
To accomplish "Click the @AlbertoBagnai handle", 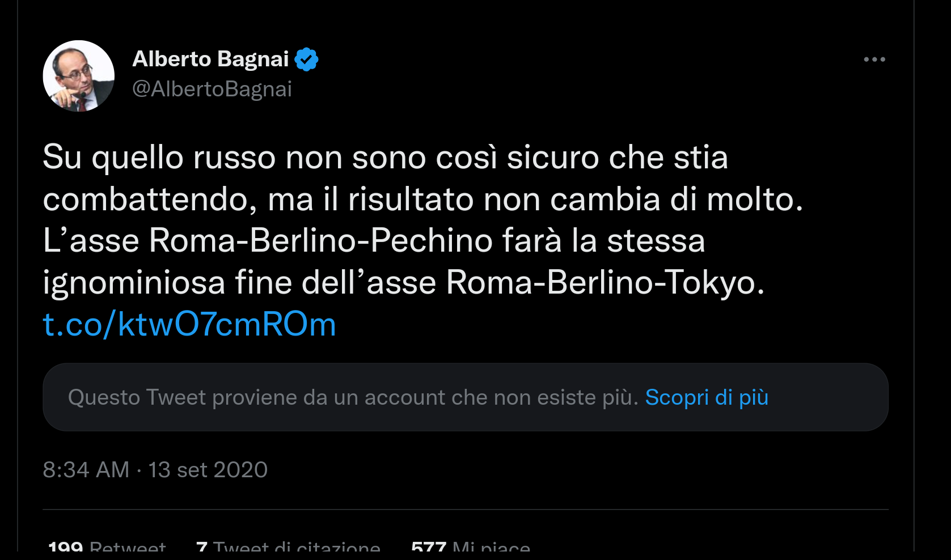I will (x=212, y=88).
